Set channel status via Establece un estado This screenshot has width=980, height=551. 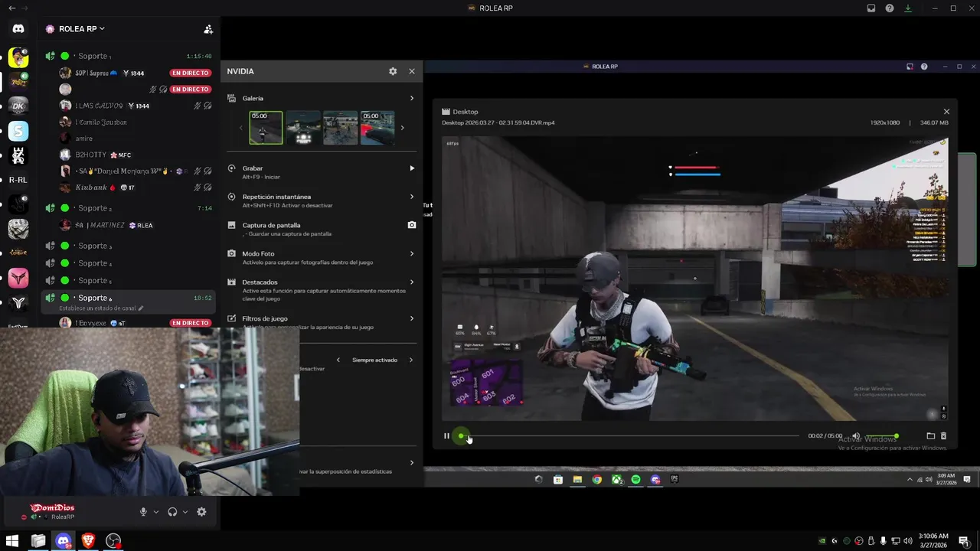[x=101, y=308]
